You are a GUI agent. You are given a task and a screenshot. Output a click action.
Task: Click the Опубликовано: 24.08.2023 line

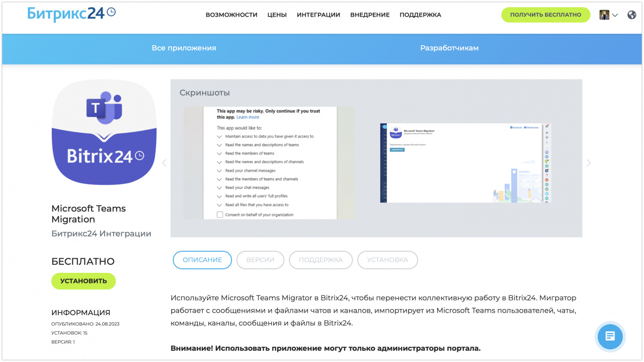point(86,324)
